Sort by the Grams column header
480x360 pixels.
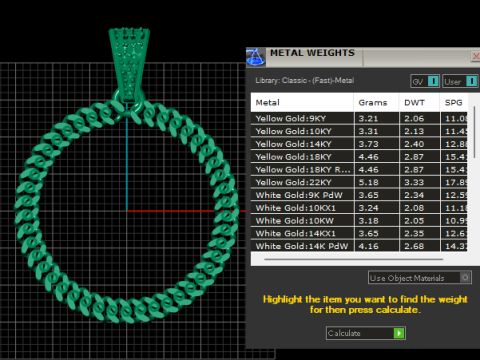coord(376,102)
